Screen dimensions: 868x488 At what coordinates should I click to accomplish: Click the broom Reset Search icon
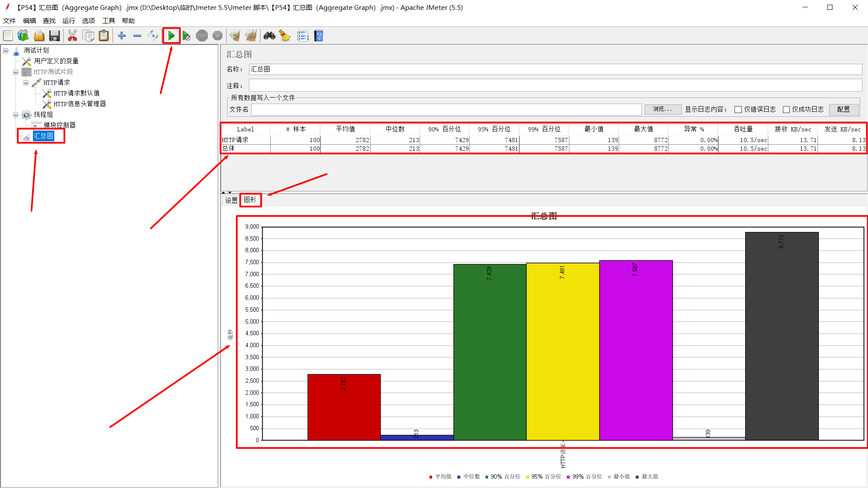285,36
